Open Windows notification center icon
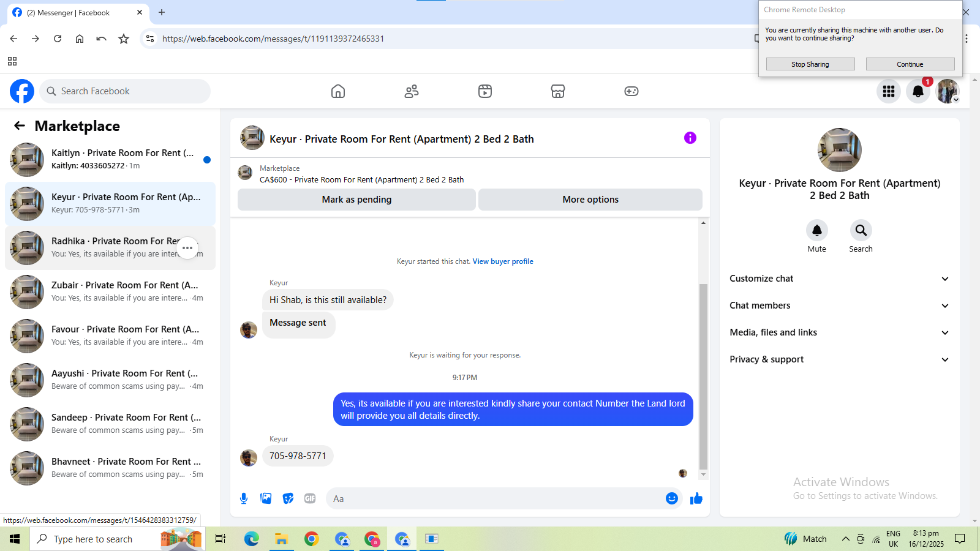This screenshot has width=980, height=551. click(960, 539)
